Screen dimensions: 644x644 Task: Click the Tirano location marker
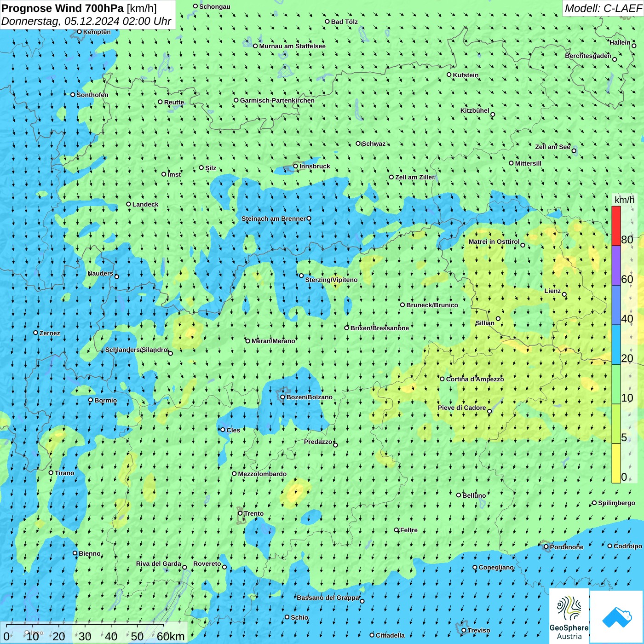(x=51, y=472)
